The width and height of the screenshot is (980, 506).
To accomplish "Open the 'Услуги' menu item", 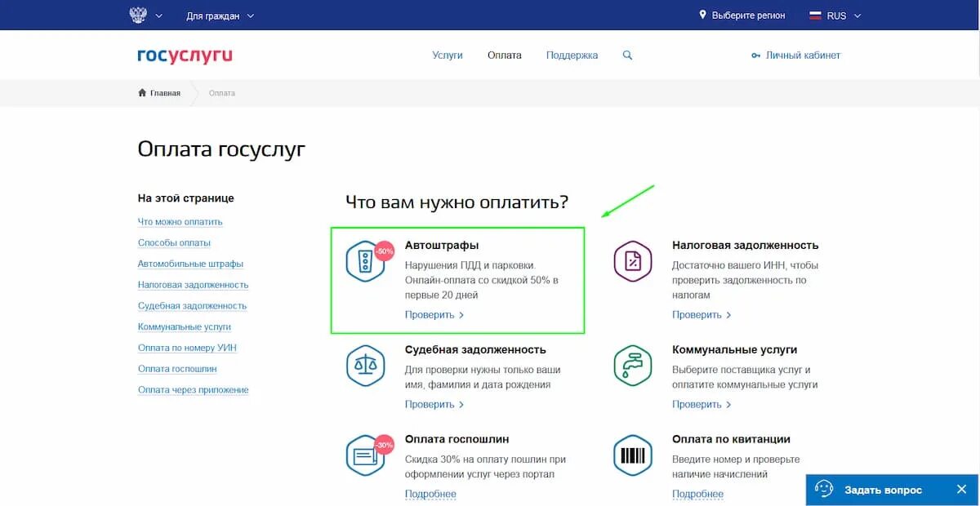I will [x=448, y=55].
